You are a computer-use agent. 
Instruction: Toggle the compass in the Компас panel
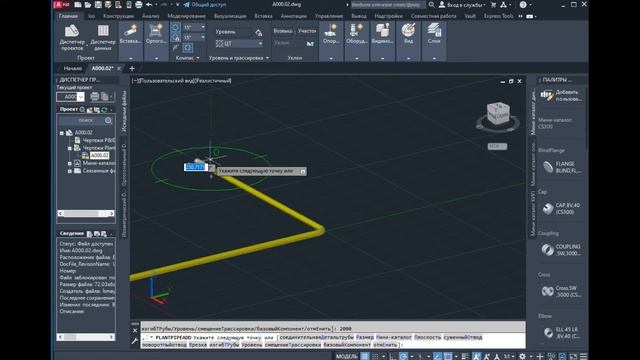176,27
